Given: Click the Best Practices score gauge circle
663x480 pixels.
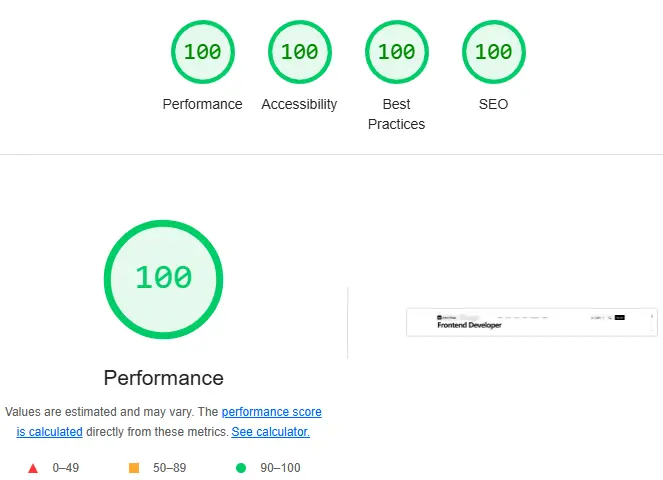Looking at the screenshot, I should pos(396,51).
